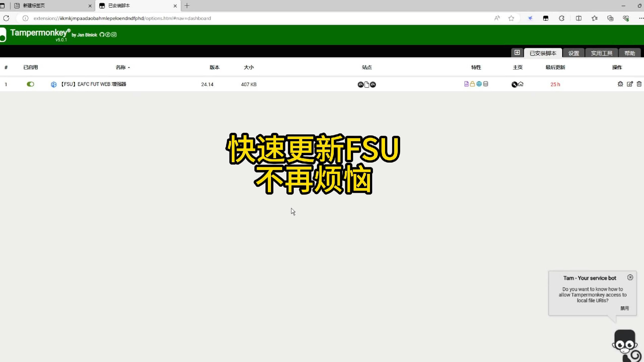Sort by the 大小 column header
Screen dimensions: 644x362
(x=249, y=67)
